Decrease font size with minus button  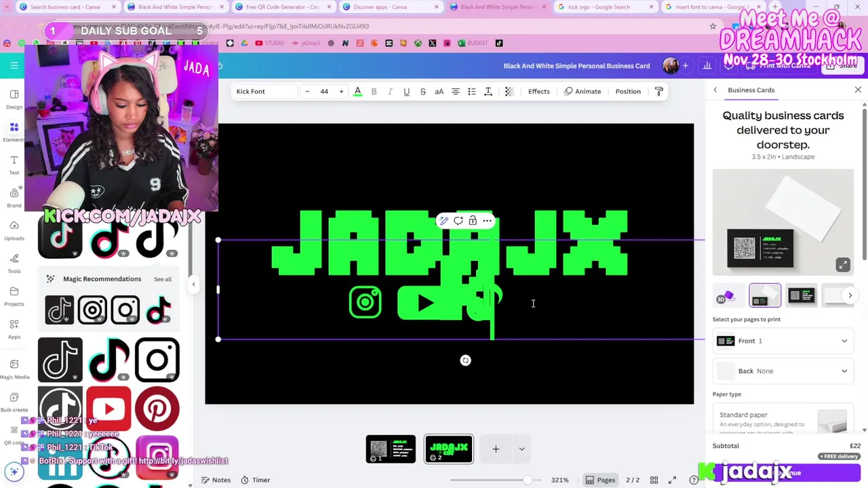307,91
